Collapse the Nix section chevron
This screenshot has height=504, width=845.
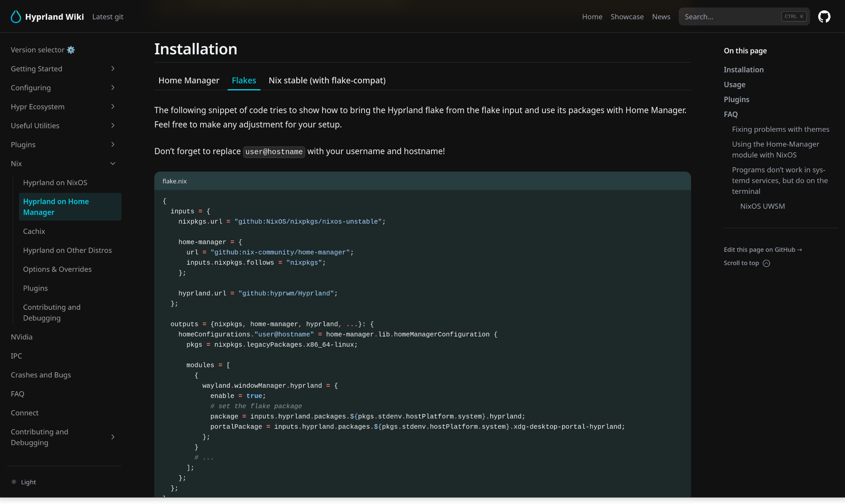coord(113,164)
